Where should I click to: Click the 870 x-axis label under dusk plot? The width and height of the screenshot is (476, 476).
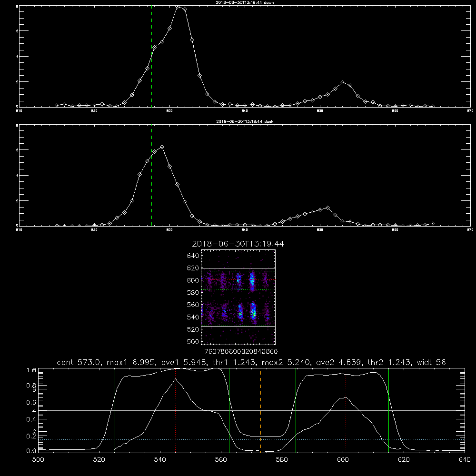pos(470,230)
